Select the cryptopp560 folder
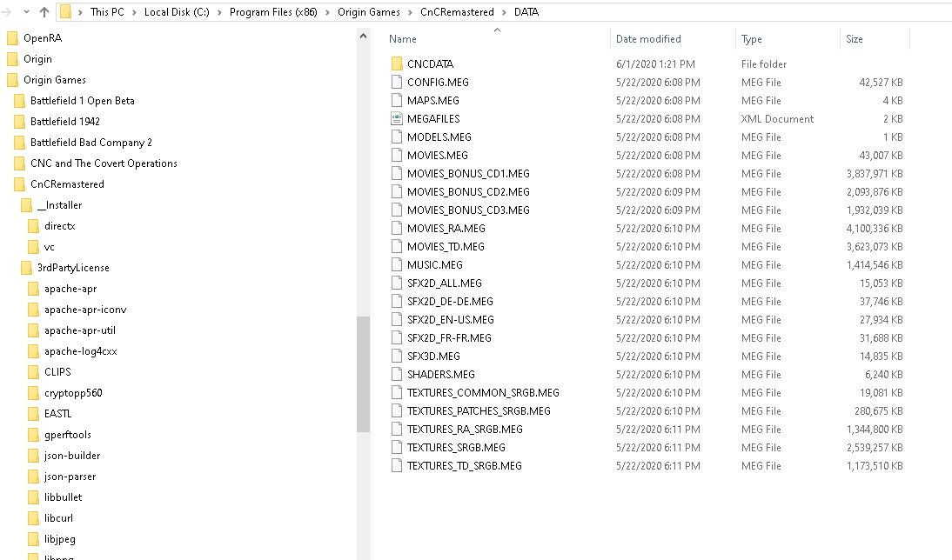The width and height of the screenshot is (952, 560). coord(73,393)
